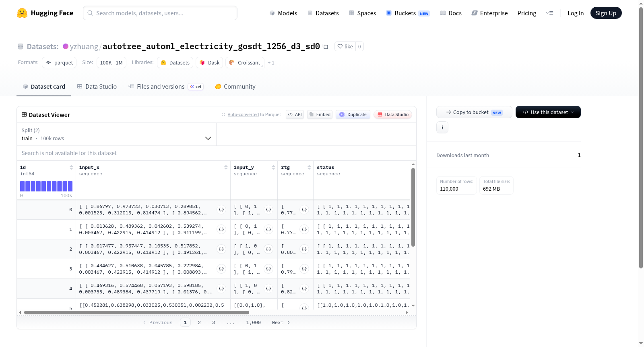Show the +1 additional libraries
Viewport: 644px width, 347px height.
[271, 63]
